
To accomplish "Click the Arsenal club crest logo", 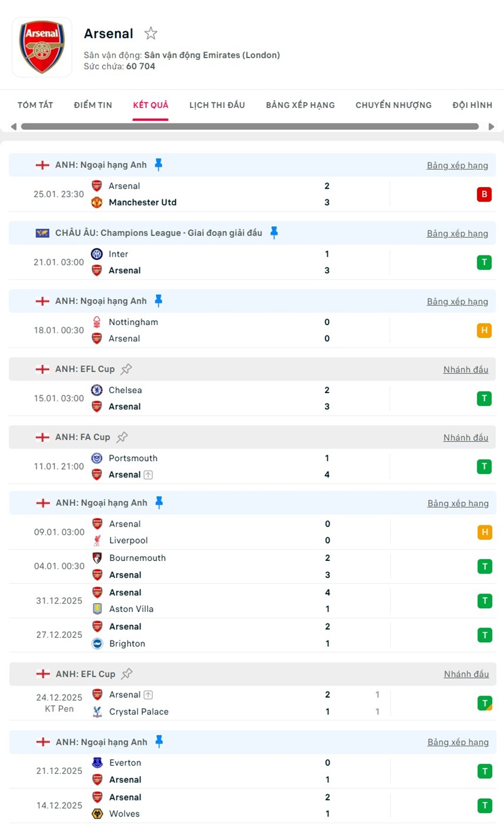I will tap(42, 47).
